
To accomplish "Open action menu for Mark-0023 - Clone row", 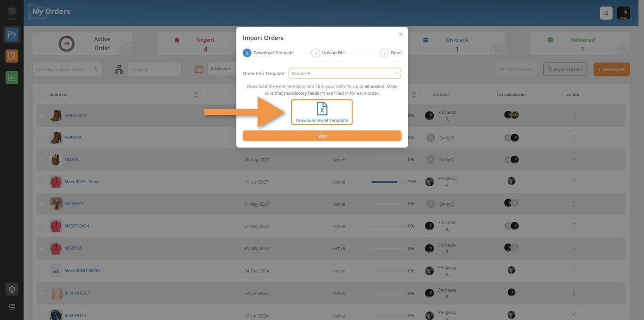I will pyautogui.click(x=574, y=182).
